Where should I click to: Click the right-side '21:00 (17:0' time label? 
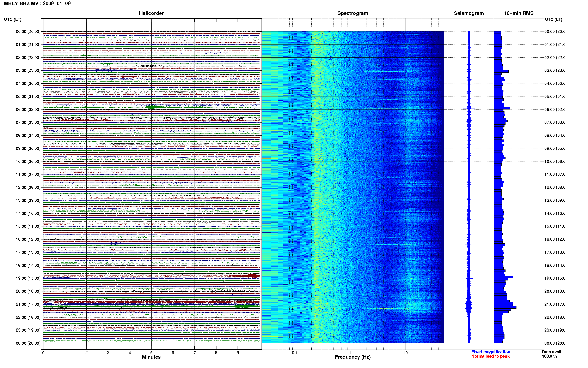pyautogui.click(x=555, y=304)
